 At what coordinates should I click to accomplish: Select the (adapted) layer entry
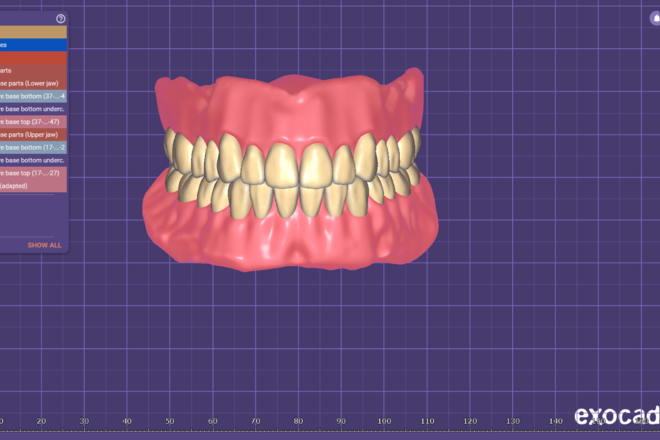pos(33,185)
